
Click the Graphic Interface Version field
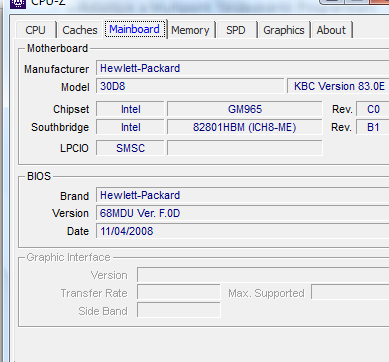tap(263, 275)
